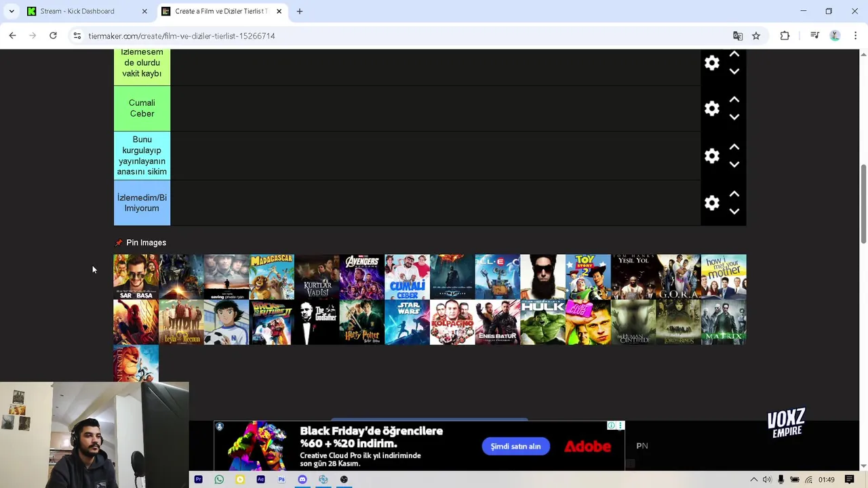Bookmark this page with the star

(756, 36)
